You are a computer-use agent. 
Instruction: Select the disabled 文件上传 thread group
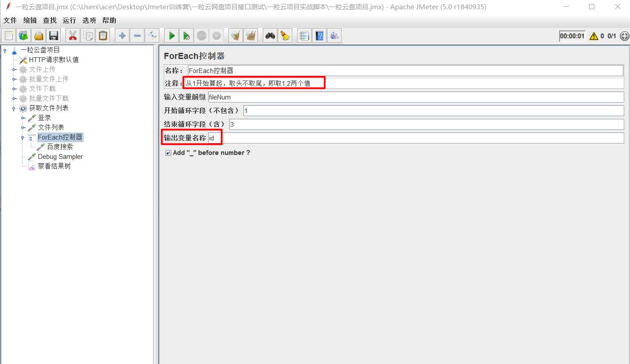point(42,70)
